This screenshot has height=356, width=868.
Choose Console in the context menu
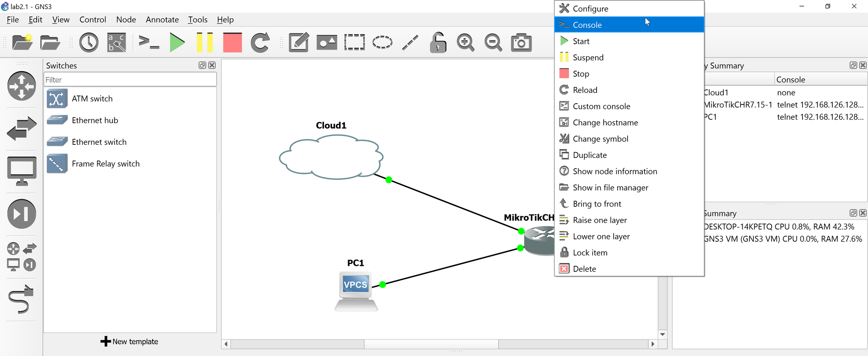coord(629,25)
